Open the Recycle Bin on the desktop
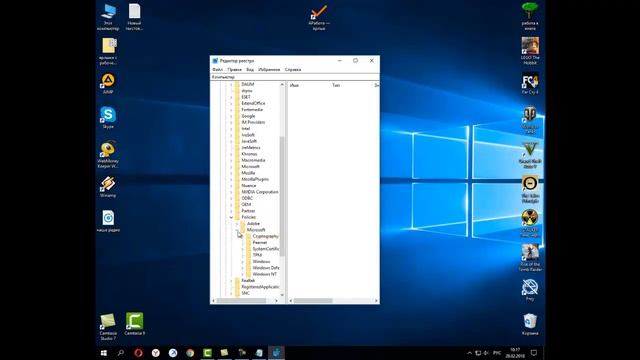Image resolution: width=640 pixels, height=360 pixels. 530,324
